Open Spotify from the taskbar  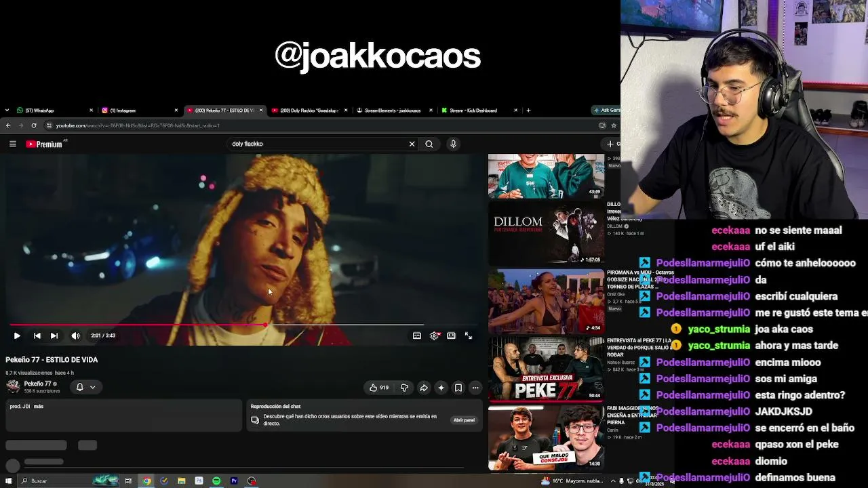(x=216, y=481)
